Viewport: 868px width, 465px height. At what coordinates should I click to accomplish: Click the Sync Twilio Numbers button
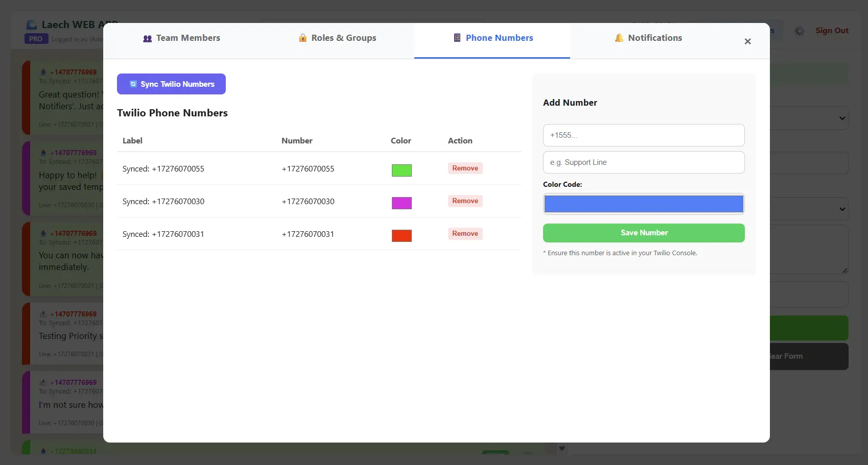(x=171, y=84)
